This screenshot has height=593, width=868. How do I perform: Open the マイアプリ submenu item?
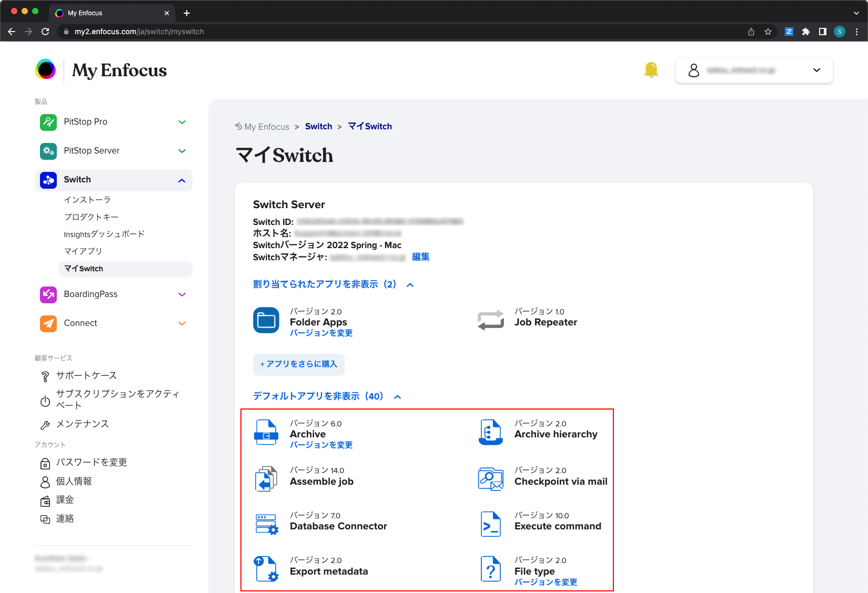click(x=83, y=251)
